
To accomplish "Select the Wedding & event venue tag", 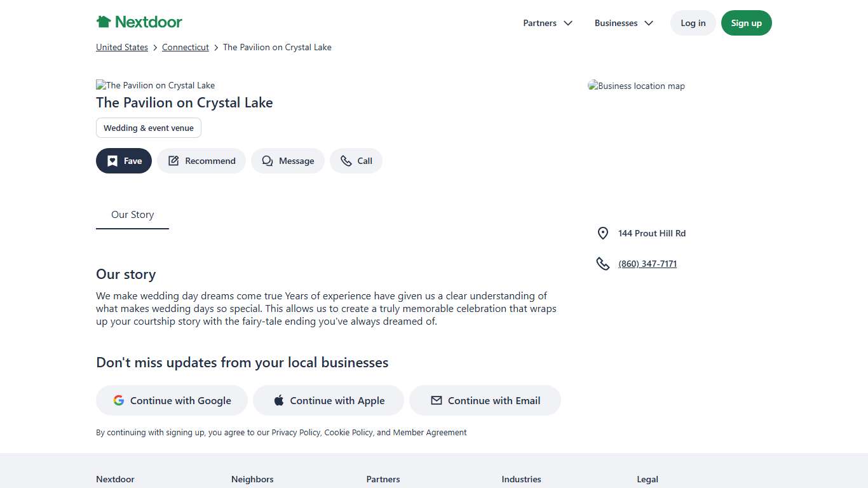I will [149, 128].
